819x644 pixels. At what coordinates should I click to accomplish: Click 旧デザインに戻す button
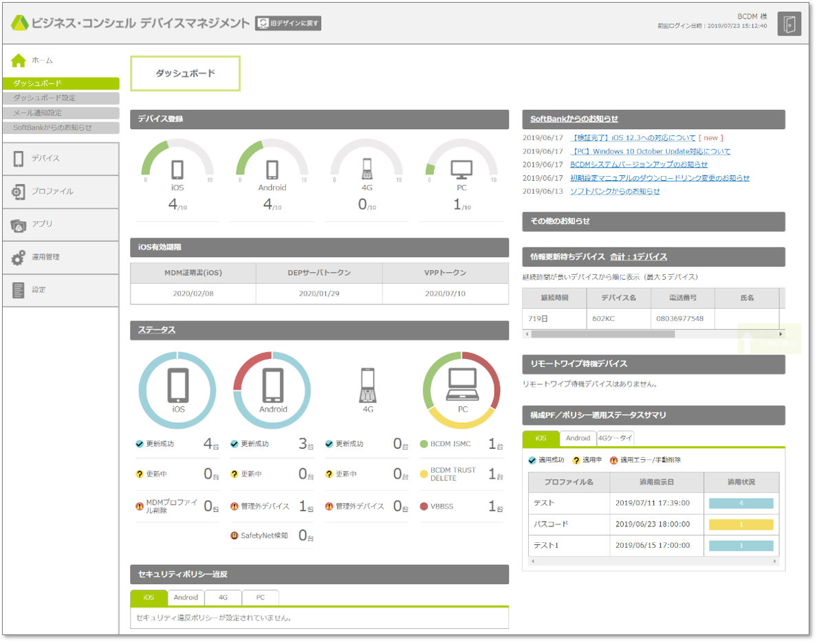pos(288,23)
